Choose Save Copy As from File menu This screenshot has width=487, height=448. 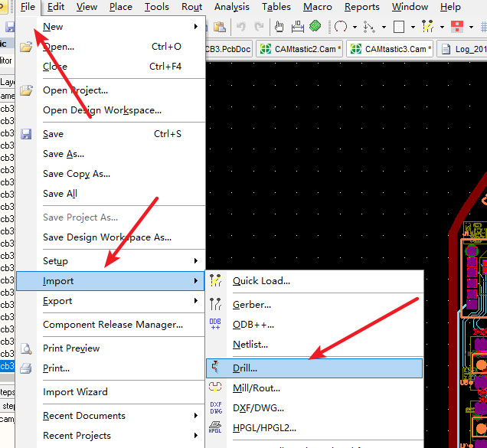77,174
